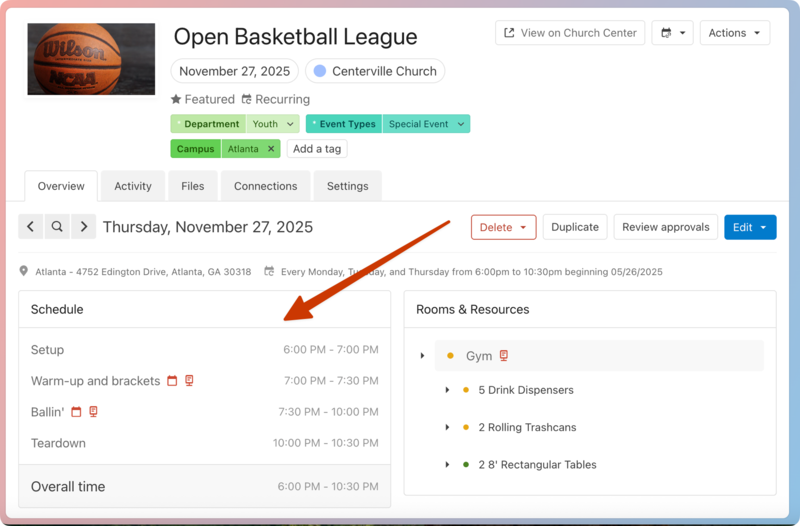The height and width of the screenshot is (526, 800).
Task: Expand the 5 Drink Dispensers row
Action: (x=447, y=390)
